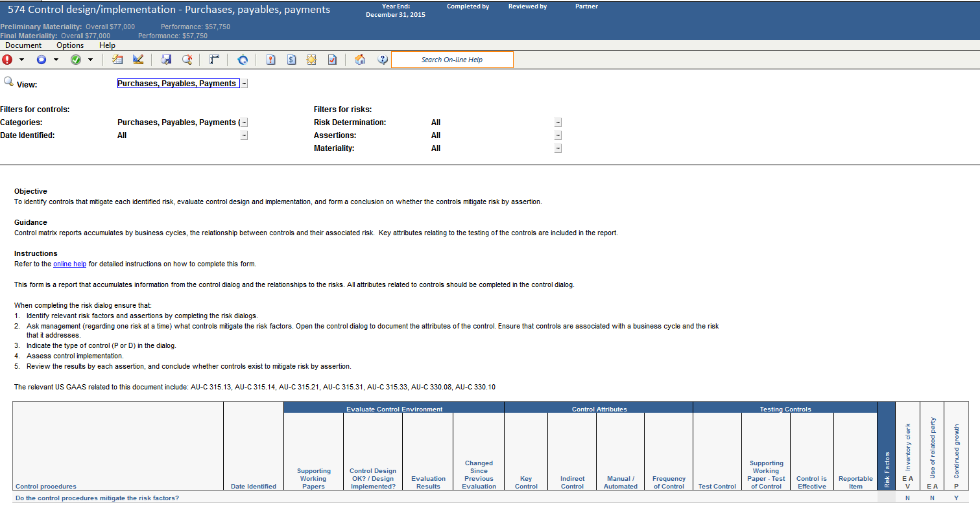Click inside the Search On-line Help field
Viewport: 980px width, 508px height.
[452, 59]
